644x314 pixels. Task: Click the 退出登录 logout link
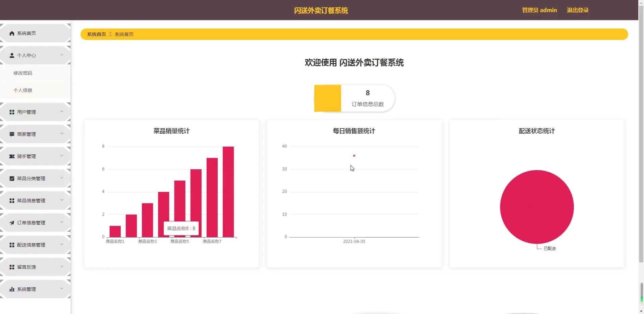(578, 10)
